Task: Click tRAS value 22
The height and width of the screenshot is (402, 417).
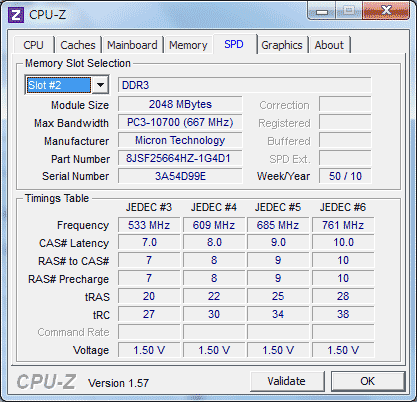Action: click(x=214, y=296)
